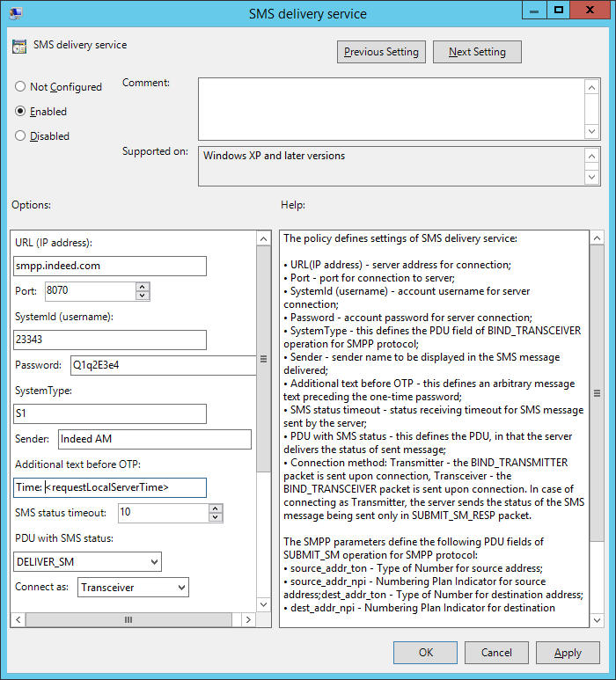
Task: Click the Sender name input field
Action: [x=155, y=439]
